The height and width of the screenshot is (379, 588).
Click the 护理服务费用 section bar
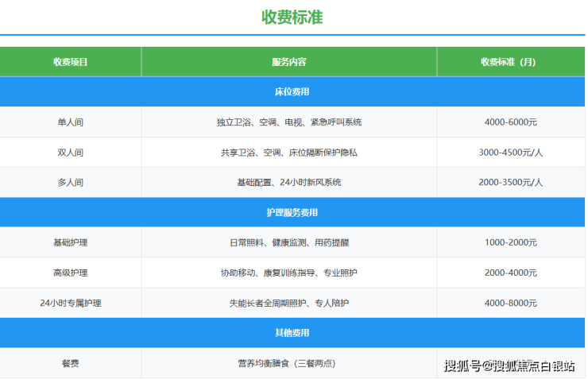click(x=292, y=213)
